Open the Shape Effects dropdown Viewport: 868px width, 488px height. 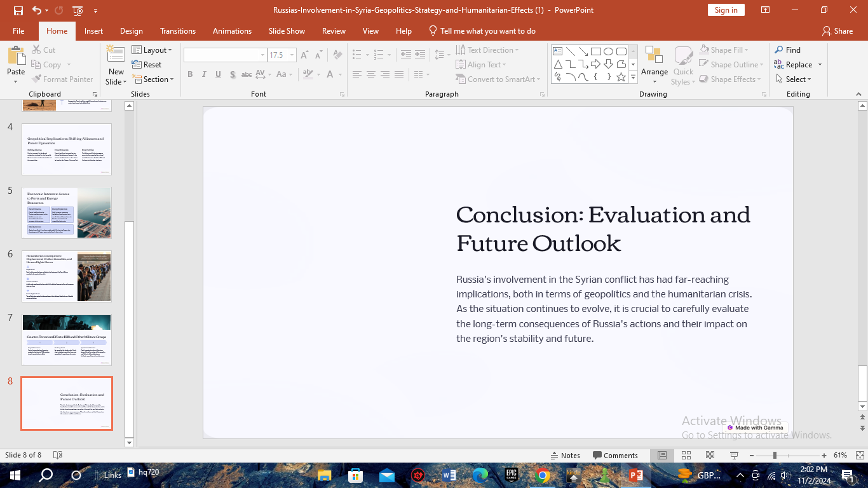pos(729,79)
